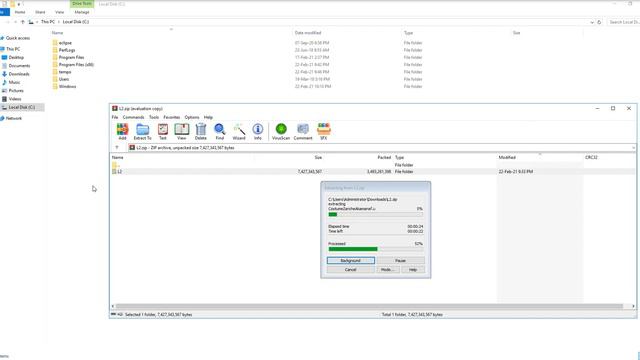Sort WinRAR list by Name column
The width and height of the screenshot is (640, 360).
(x=118, y=158)
